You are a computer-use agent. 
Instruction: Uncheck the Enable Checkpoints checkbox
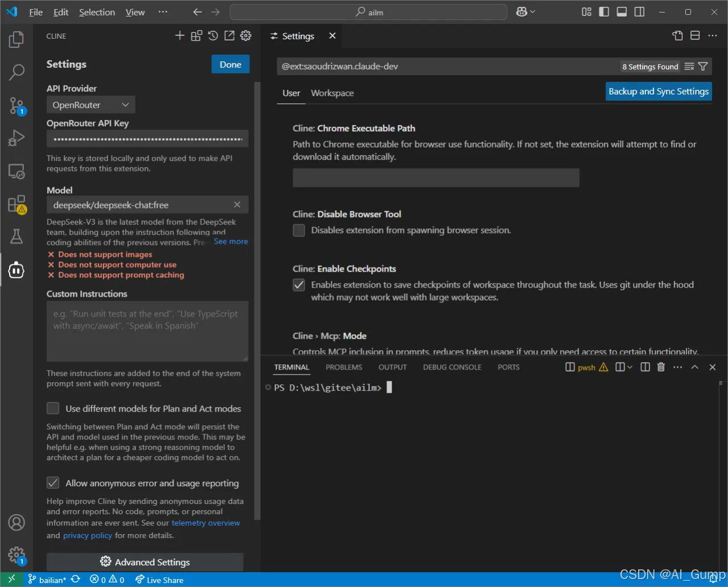pyautogui.click(x=299, y=285)
